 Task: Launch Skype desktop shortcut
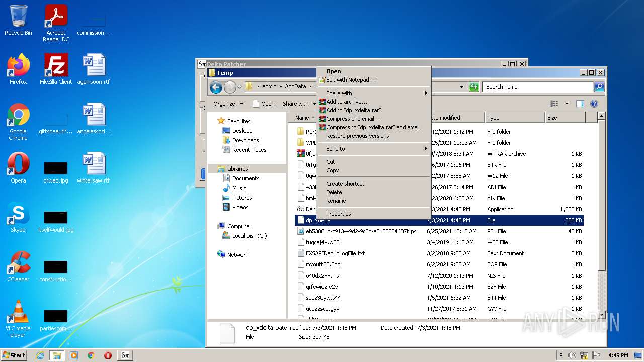tap(18, 217)
